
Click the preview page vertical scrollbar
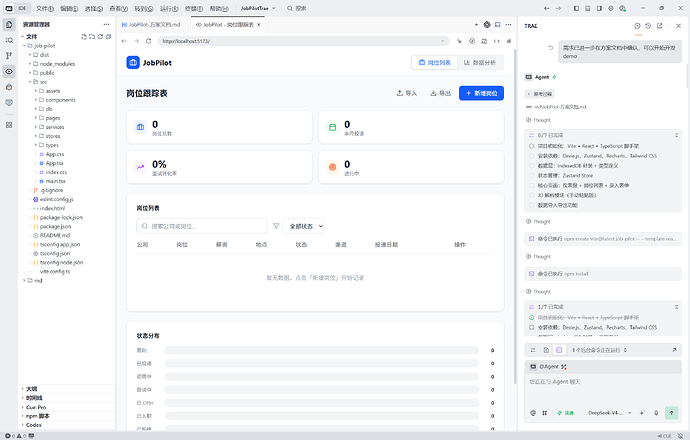click(515, 216)
